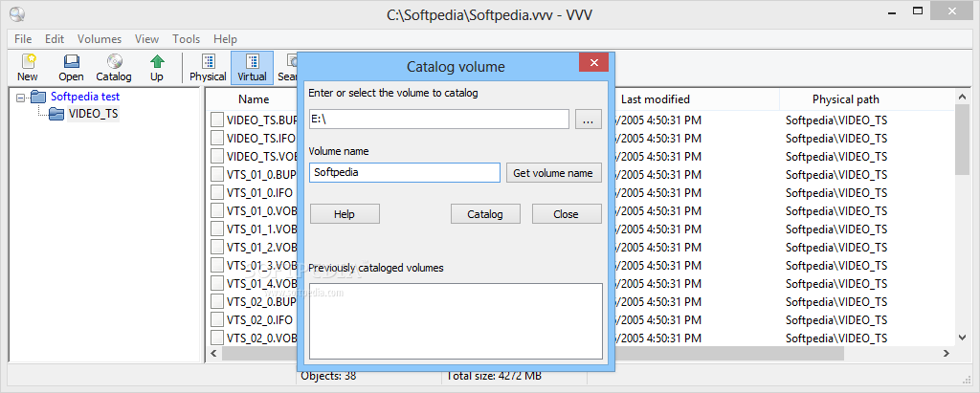The height and width of the screenshot is (393, 980).
Task: Select the VTS_02_0.IFO file name
Action: pos(259,320)
